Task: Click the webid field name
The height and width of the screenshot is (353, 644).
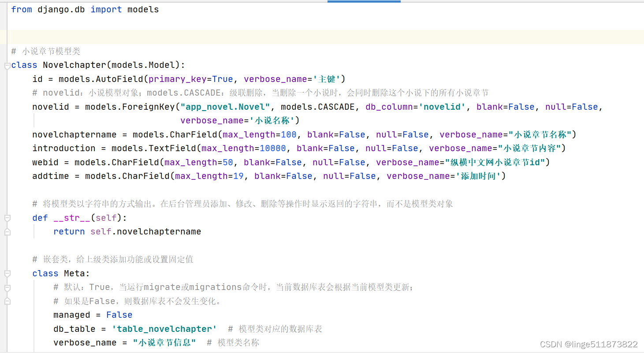Action: (45, 162)
